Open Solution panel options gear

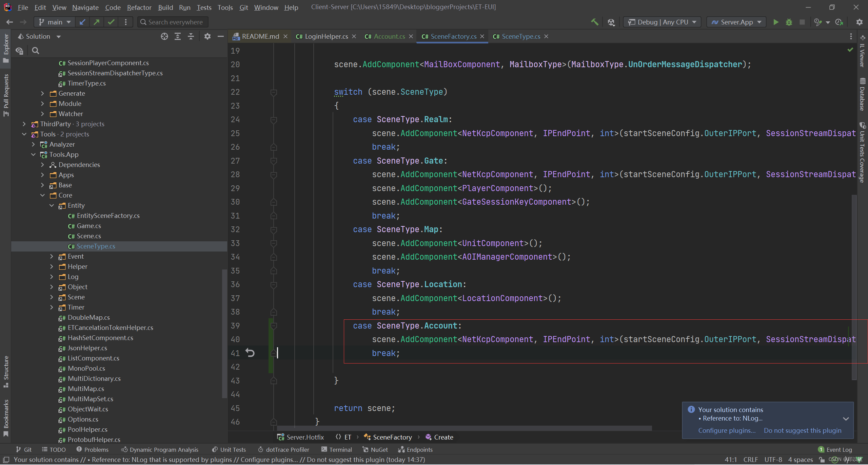(208, 36)
